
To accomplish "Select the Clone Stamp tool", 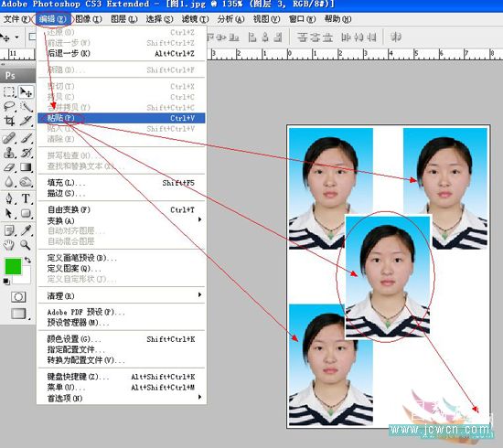I will click(x=9, y=153).
